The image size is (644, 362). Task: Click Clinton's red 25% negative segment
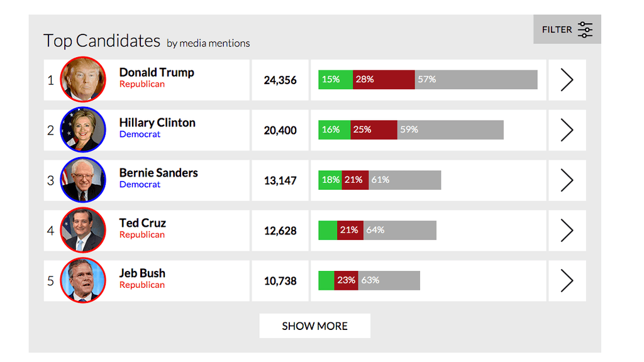tap(374, 130)
